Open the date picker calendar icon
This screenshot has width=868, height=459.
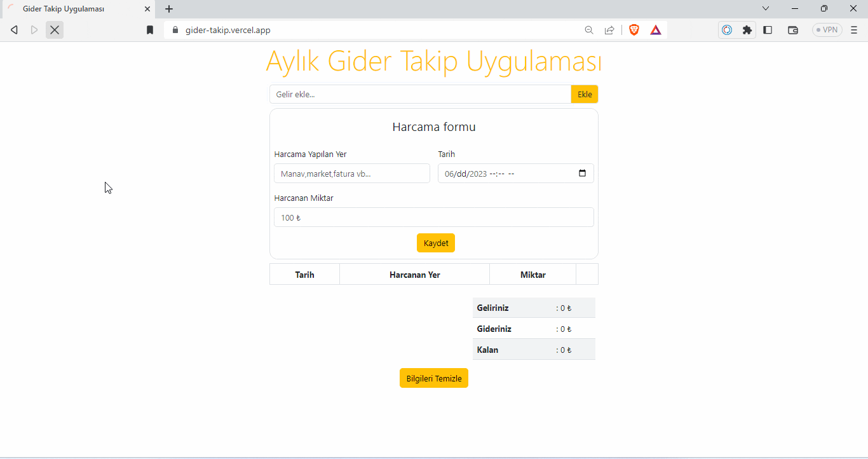tap(583, 174)
